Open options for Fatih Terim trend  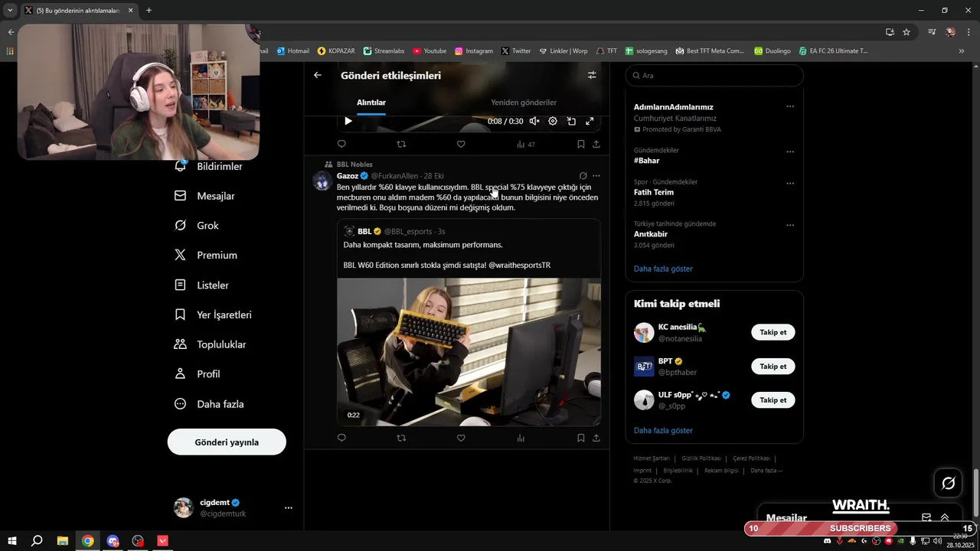click(790, 184)
